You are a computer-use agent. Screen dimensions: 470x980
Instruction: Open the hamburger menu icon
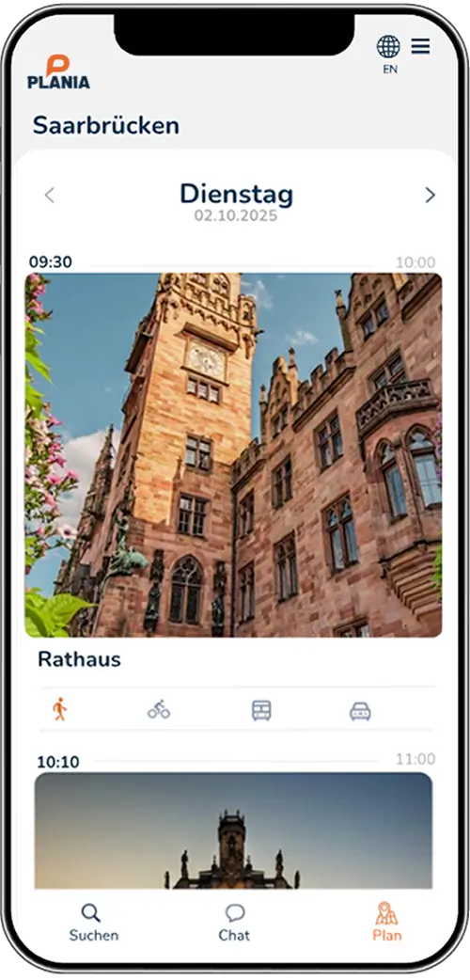point(420,46)
